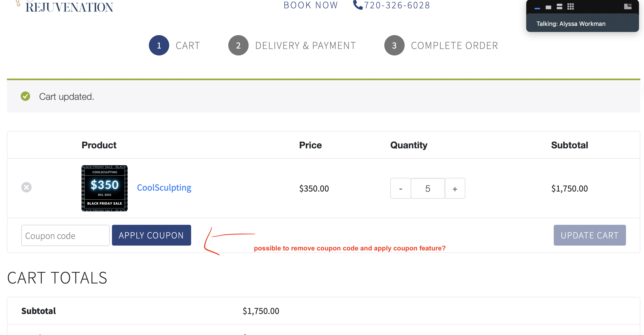Select single-video thumbnail view in Zoom panel
The width and height of the screenshot is (644, 335).
point(548,7)
